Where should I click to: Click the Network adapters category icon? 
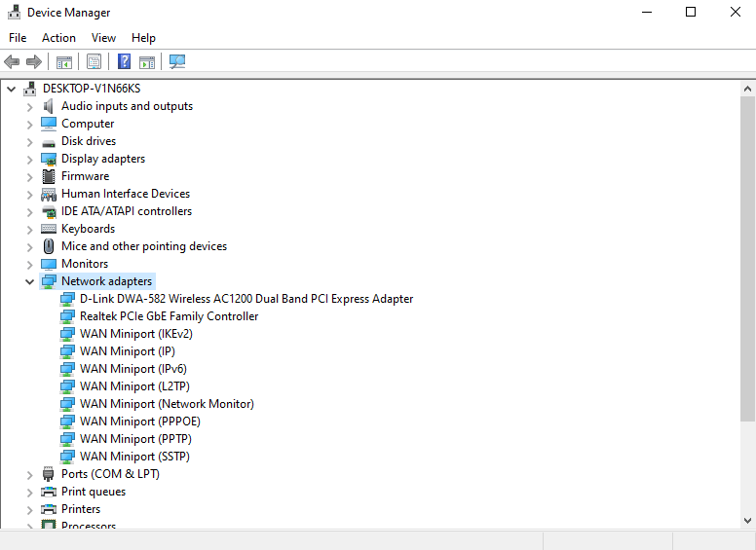click(48, 281)
